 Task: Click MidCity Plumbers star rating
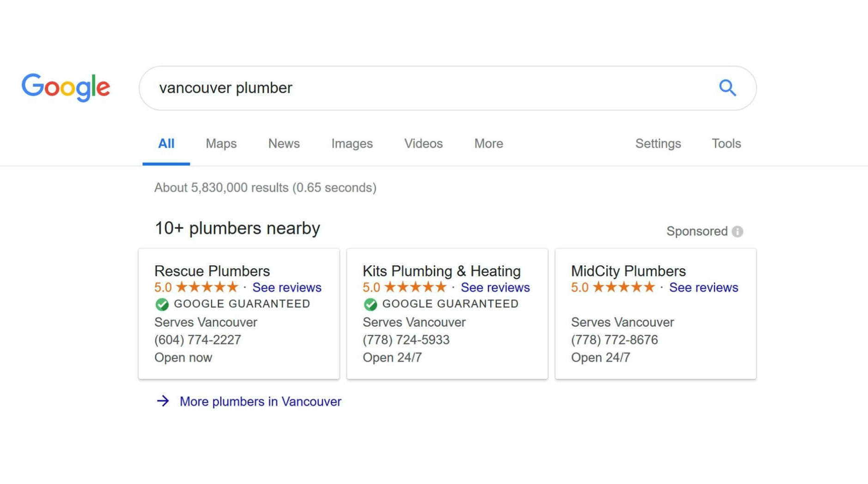click(624, 287)
